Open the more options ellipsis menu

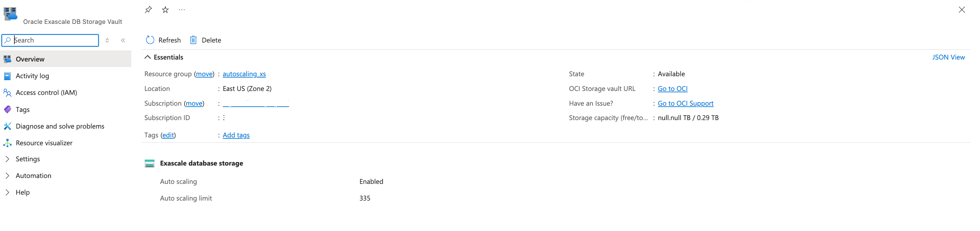tap(182, 9)
